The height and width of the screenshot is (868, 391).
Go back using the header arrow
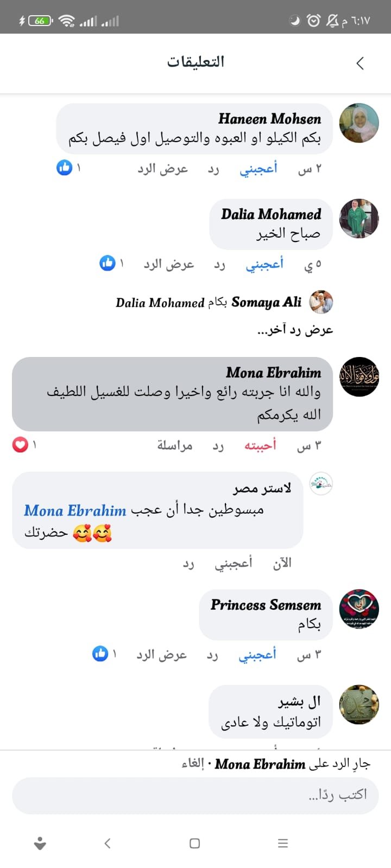[x=360, y=63]
